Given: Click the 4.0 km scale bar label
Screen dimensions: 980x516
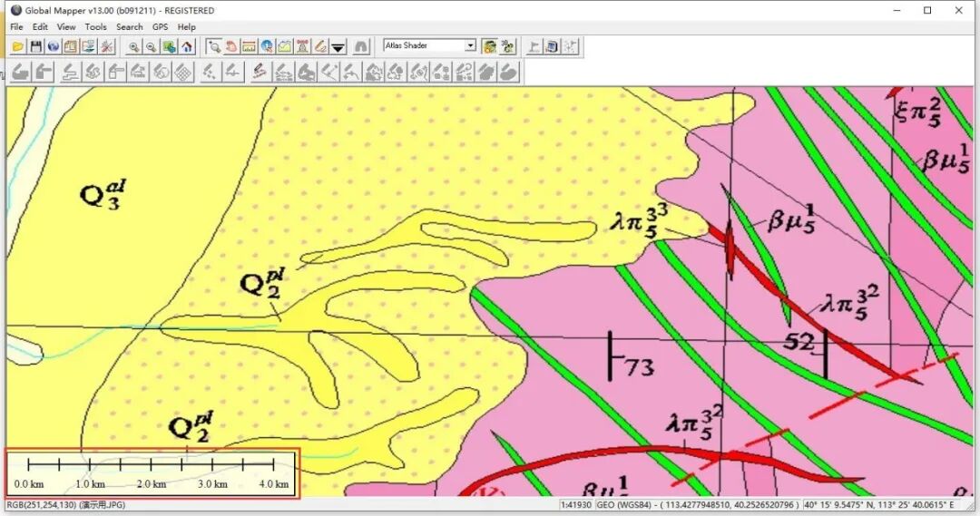Looking at the screenshot, I should 274,484.
